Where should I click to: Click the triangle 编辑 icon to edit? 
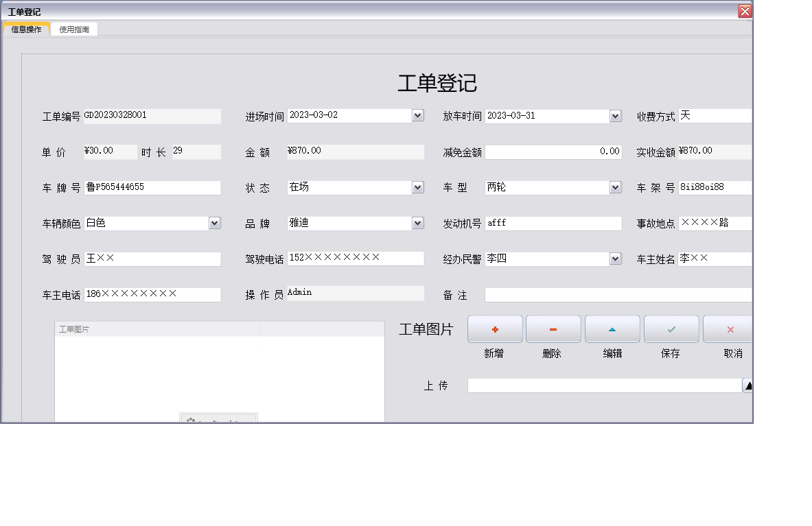tap(612, 329)
